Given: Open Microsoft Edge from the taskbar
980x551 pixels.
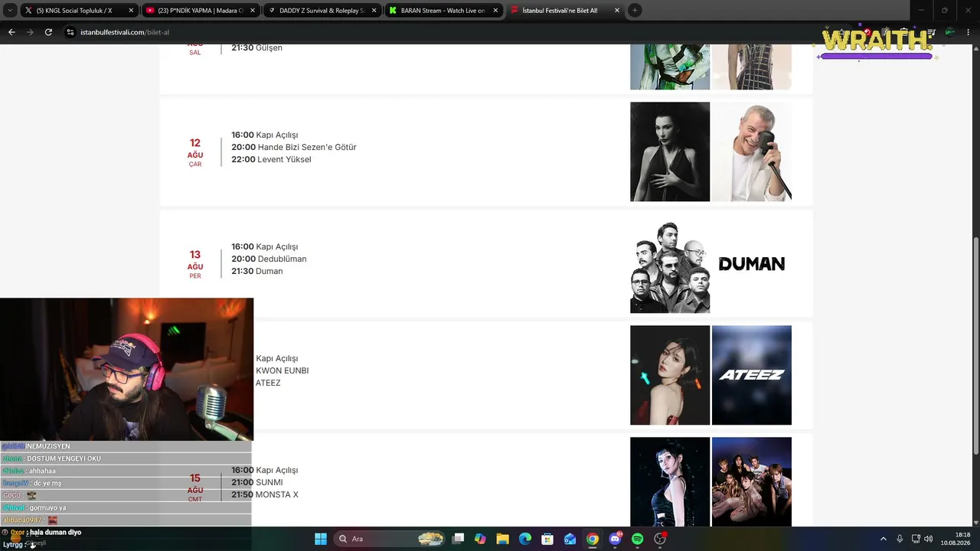Looking at the screenshot, I should 525,539.
